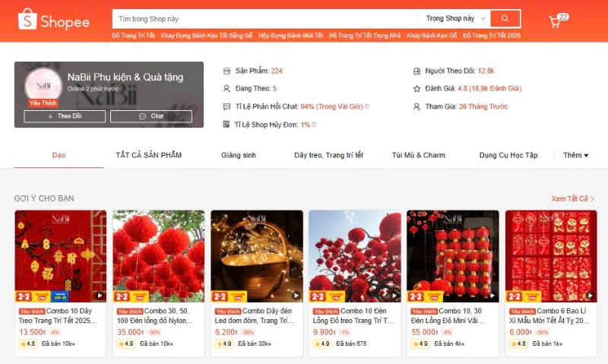Viewport: 608px width, 364px height.
Task: Click the Shopee logo
Action: click(x=53, y=20)
